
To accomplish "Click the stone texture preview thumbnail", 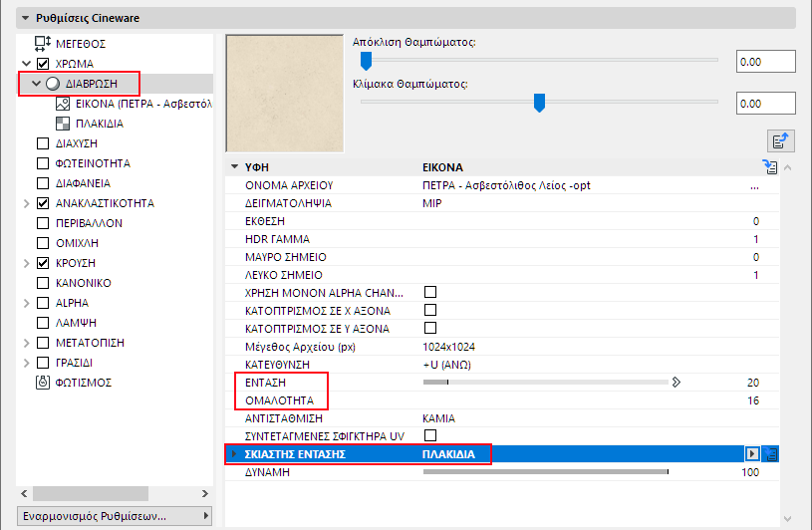I will click(x=285, y=94).
